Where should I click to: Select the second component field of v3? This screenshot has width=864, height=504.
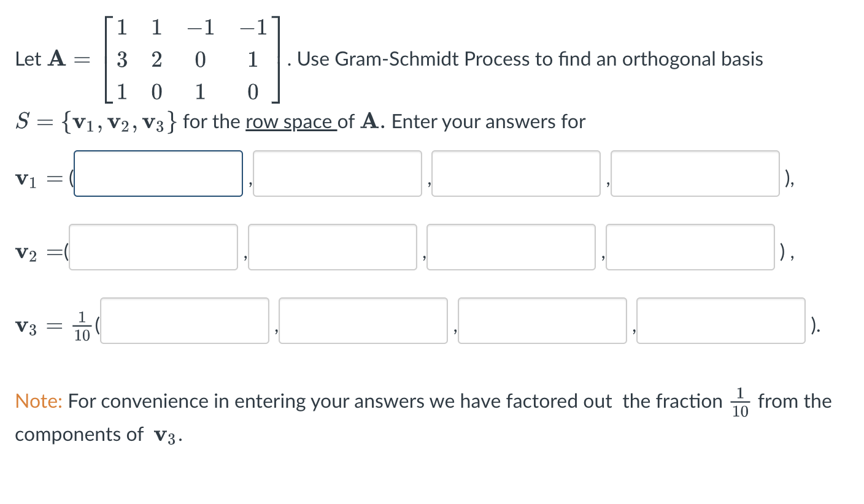point(363,321)
